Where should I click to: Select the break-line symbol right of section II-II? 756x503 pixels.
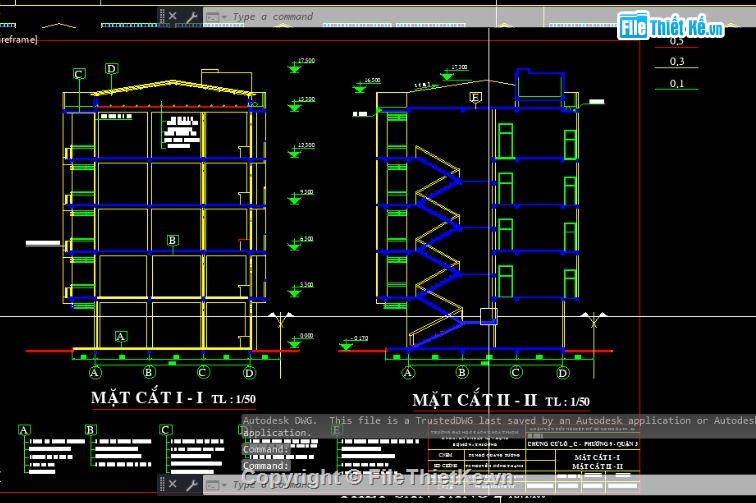tap(594, 321)
